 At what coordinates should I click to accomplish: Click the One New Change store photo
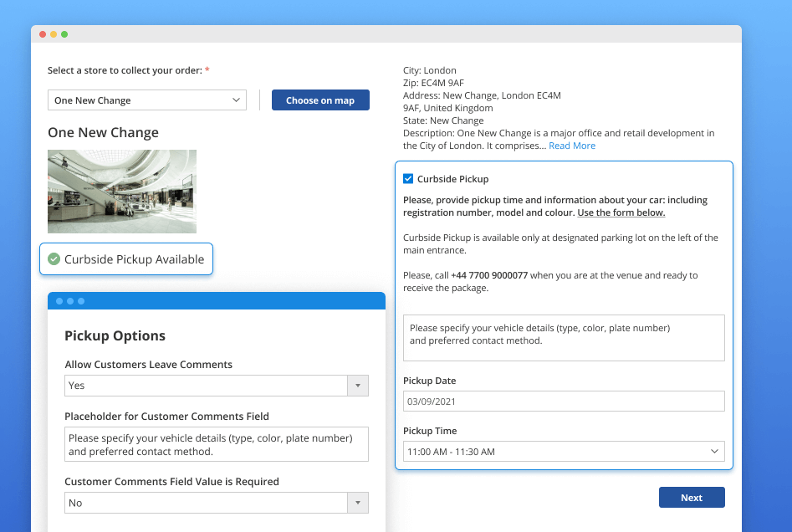tap(122, 192)
